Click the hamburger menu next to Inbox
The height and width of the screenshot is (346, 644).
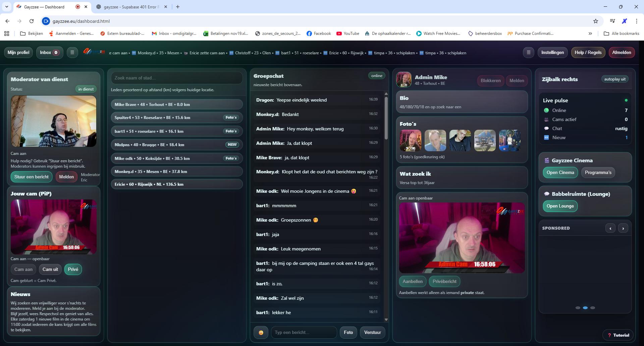[x=72, y=53]
